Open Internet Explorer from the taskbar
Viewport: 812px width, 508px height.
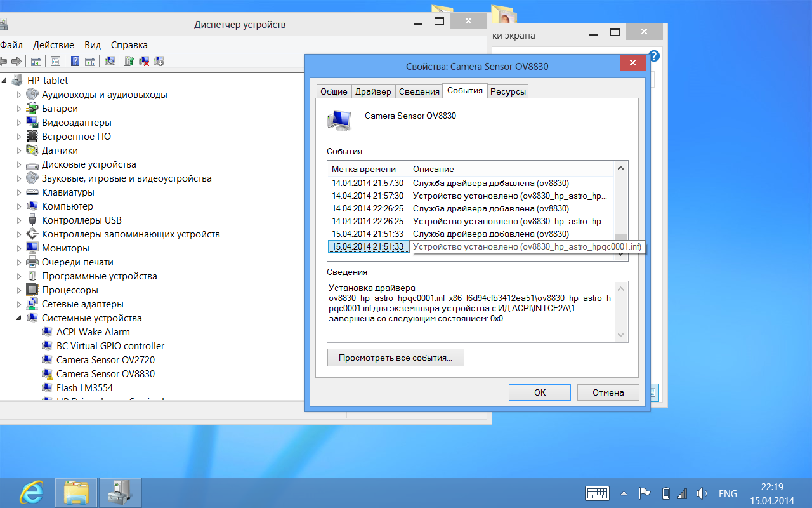coord(32,493)
